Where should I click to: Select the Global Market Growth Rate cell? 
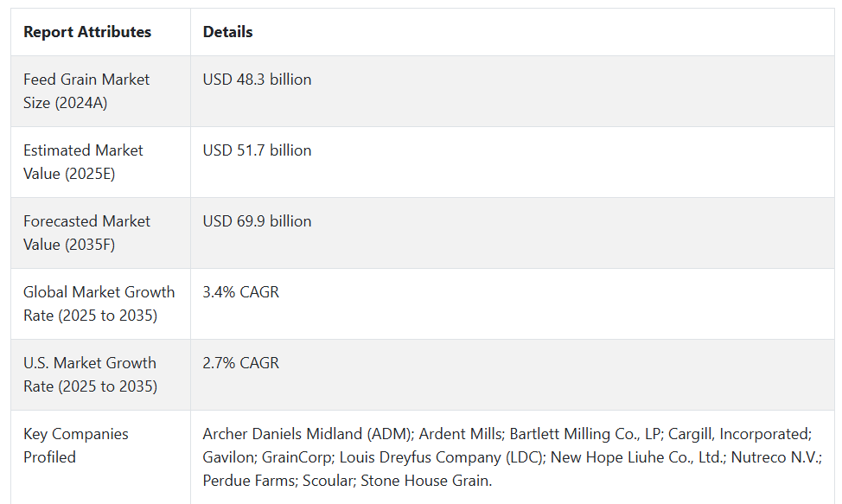(x=99, y=303)
